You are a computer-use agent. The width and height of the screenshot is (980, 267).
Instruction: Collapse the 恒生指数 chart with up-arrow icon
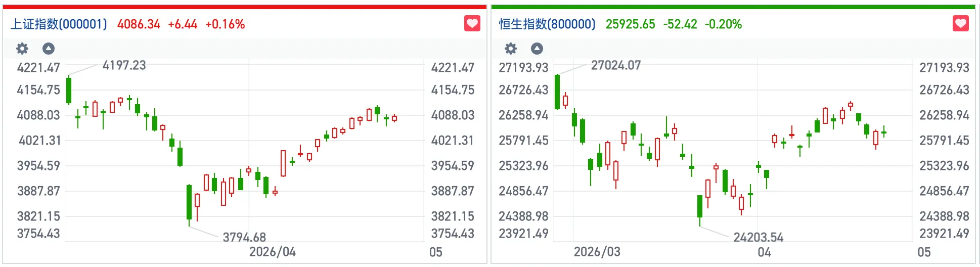coord(537,49)
